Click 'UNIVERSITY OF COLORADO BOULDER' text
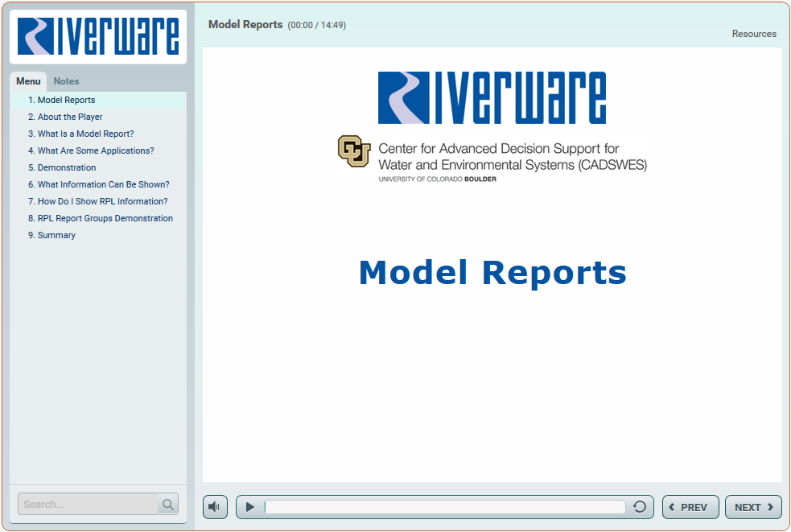Image resolution: width=791 pixels, height=532 pixels. pyautogui.click(x=438, y=179)
